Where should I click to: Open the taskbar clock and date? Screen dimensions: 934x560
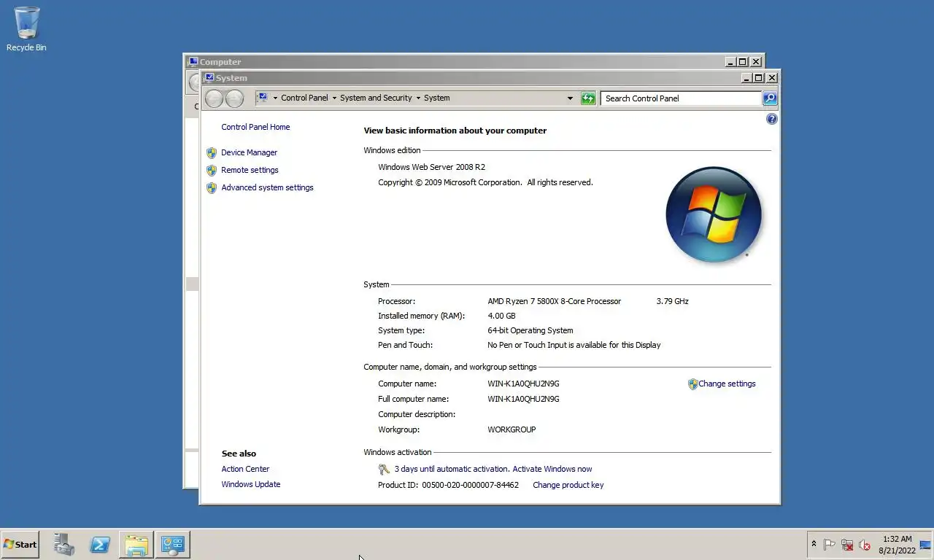point(897,545)
